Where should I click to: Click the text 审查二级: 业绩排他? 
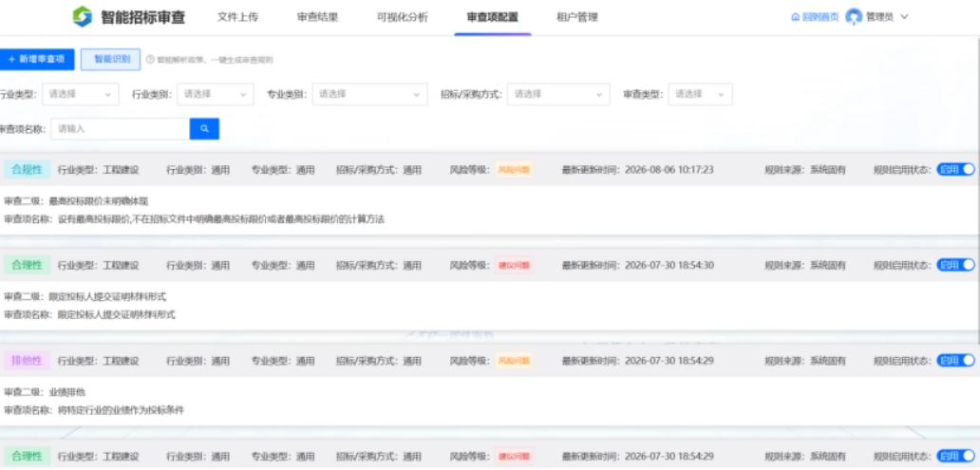pos(45,392)
